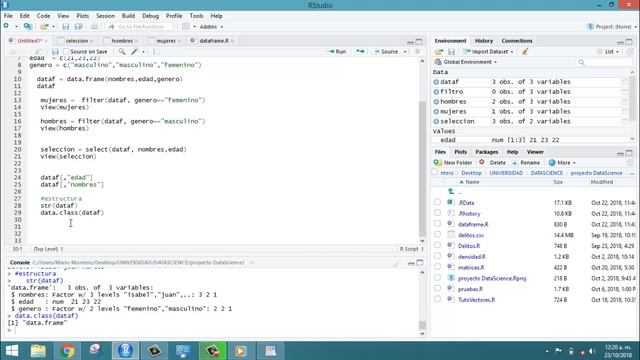Tick the select-all checkbox in Files breadcrumb row
The width and height of the screenshot is (640, 360).
(x=435, y=173)
